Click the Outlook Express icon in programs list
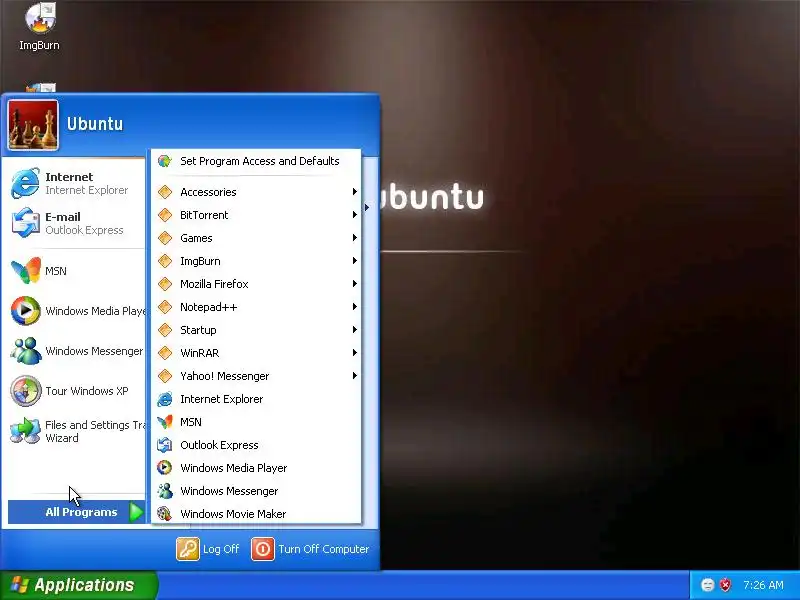Screen dimensions: 800x600 [165, 445]
